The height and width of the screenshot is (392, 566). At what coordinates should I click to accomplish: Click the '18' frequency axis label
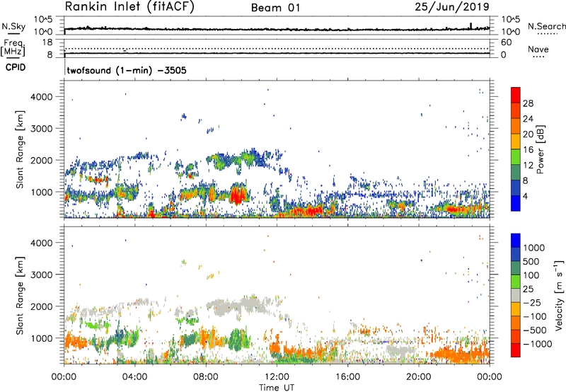(x=47, y=42)
